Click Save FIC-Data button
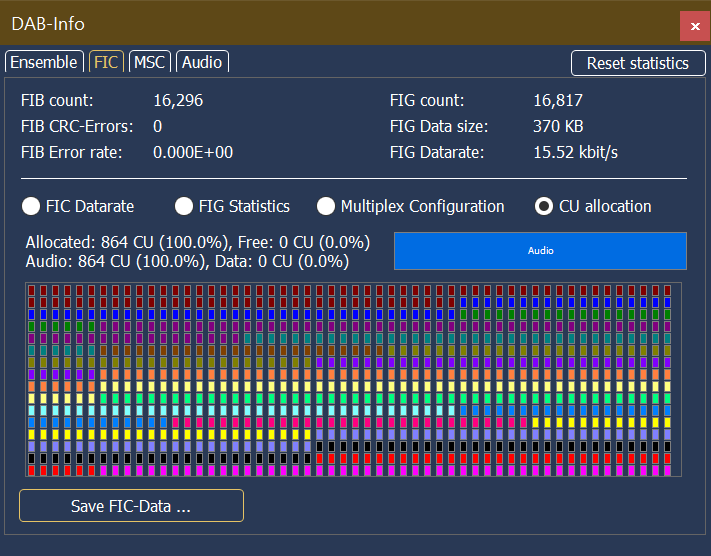The height and width of the screenshot is (556, 711). pyautogui.click(x=131, y=506)
